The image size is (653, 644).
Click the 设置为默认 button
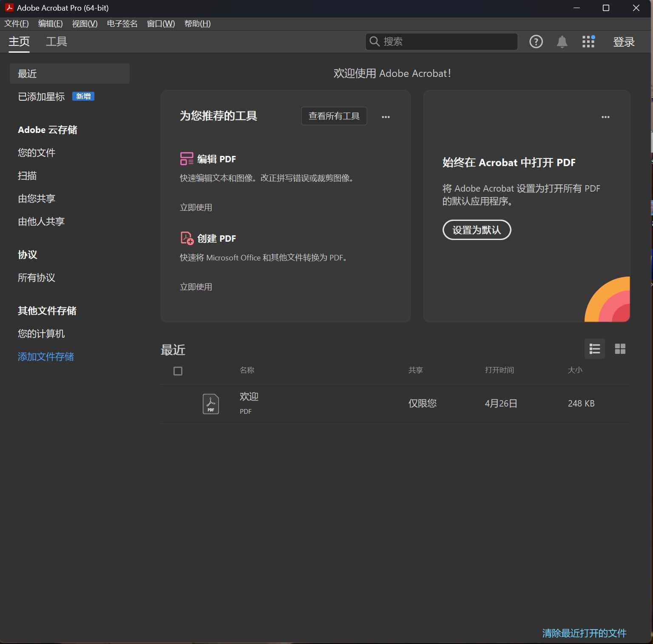pos(477,230)
